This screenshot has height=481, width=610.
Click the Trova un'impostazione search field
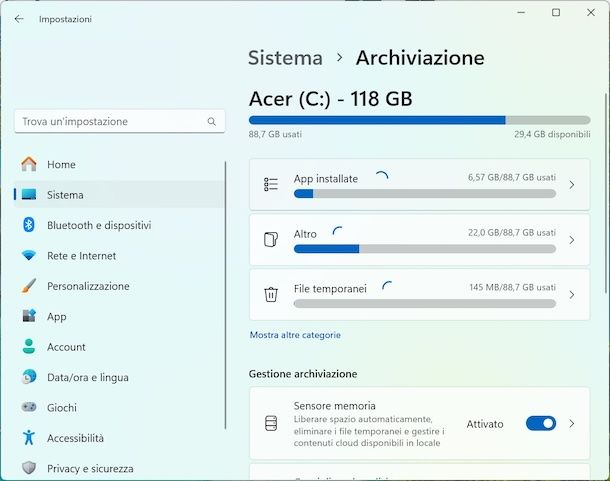(110, 122)
